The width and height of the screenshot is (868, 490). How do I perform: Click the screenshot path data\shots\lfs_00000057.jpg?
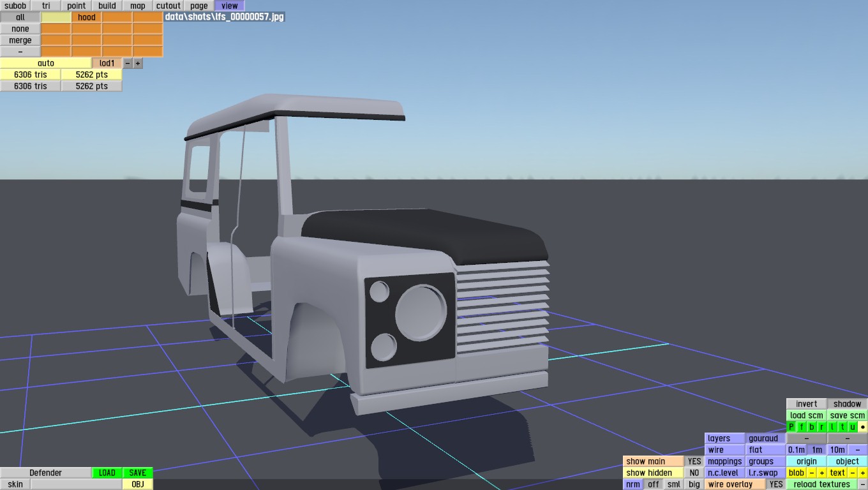tap(224, 17)
